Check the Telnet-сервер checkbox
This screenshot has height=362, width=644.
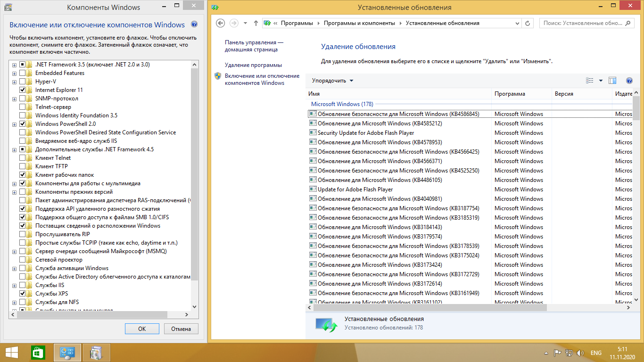click(23, 107)
